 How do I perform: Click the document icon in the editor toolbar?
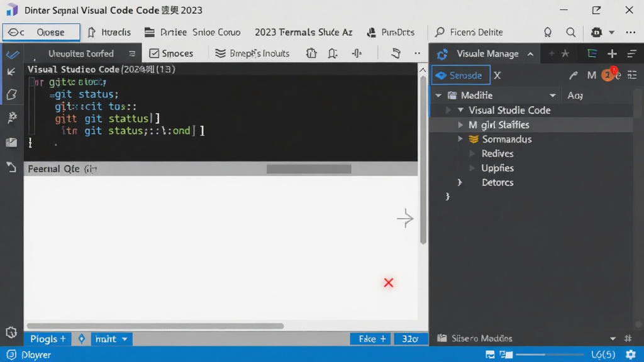pos(311,53)
